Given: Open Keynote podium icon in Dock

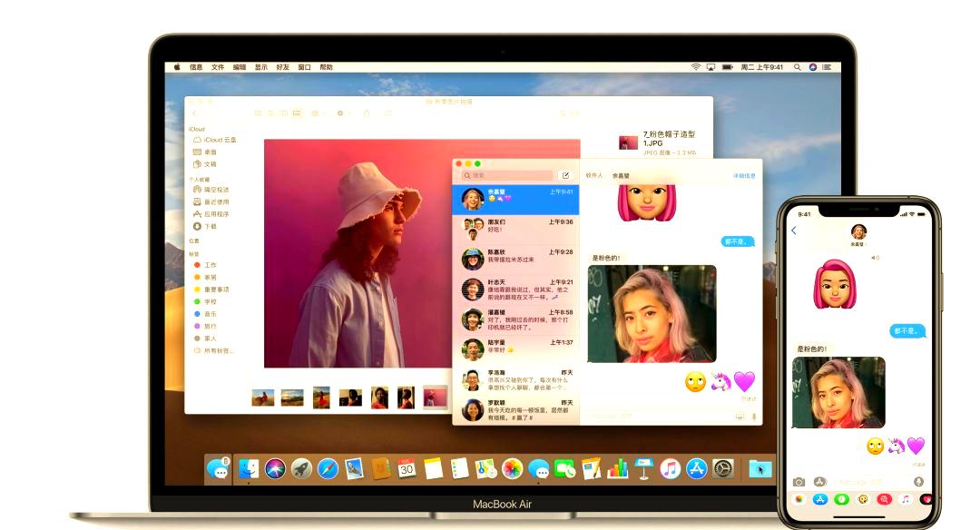Looking at the screenshot, I should [643, 468].
